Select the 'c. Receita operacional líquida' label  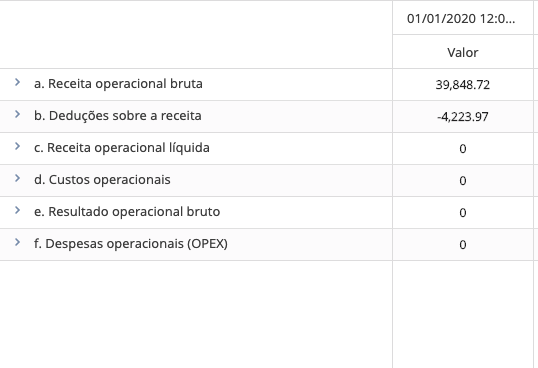122,148
